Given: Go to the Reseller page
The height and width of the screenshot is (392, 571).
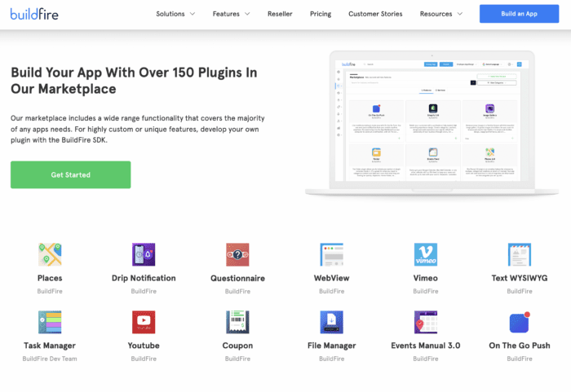Looking at the screenshot, I should click(280, 14).
